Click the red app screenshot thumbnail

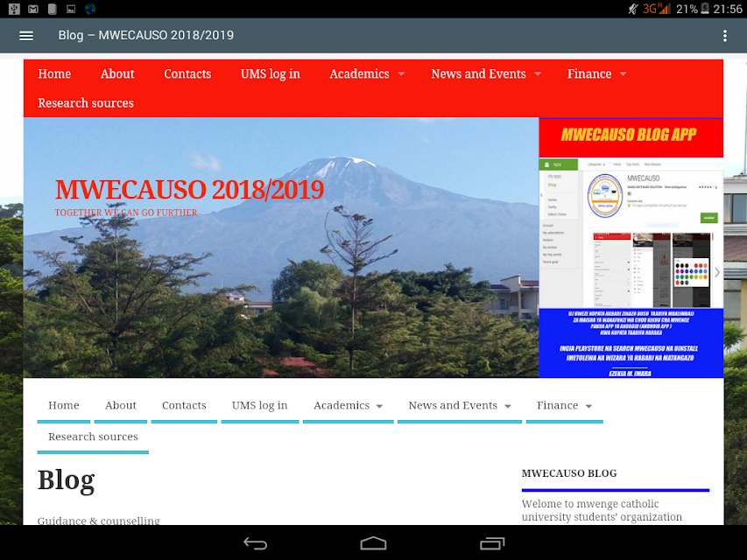click(x=612, y=269)
